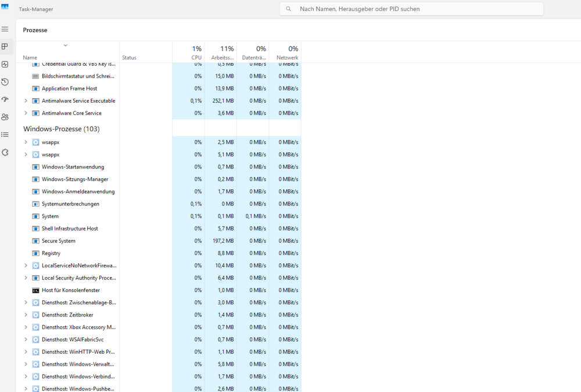Click the Prozesse page heading
The image size is (581, 392).
[x=35, y=30]
